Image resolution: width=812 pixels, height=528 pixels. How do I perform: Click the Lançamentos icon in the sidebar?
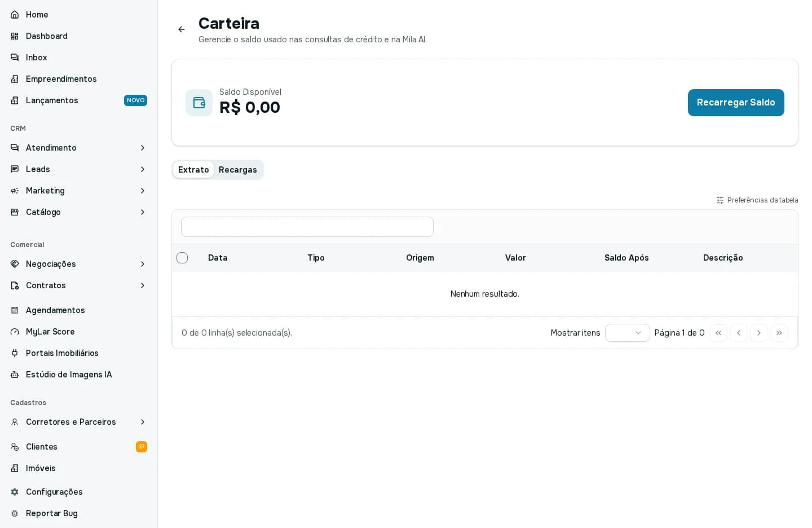[15, 100]
